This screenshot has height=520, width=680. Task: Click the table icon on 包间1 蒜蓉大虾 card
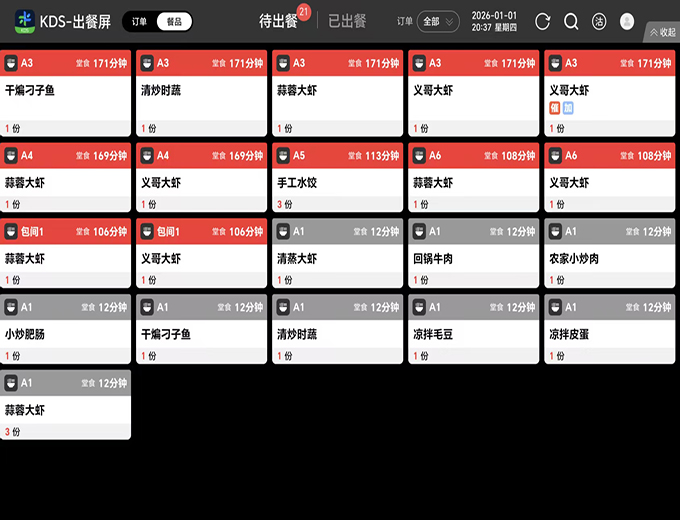pos(11,231)
